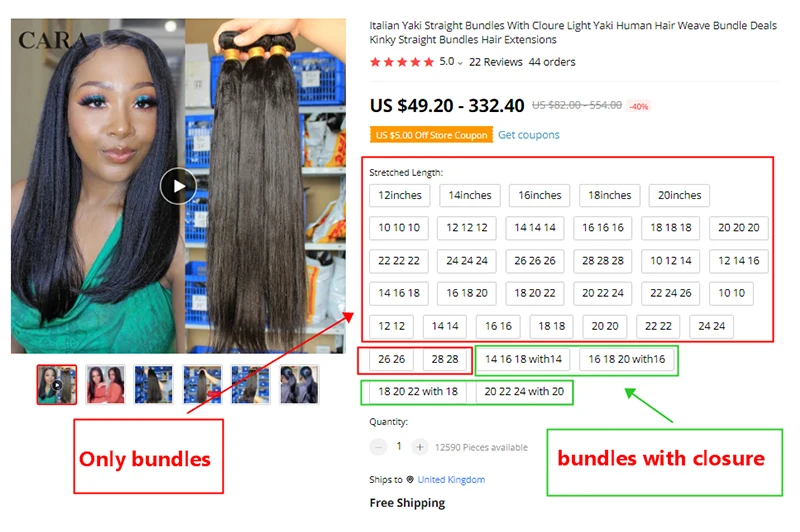800x532 pixels.
Task: Click the minus quantity stepper
Action: (x=378, y=447)
